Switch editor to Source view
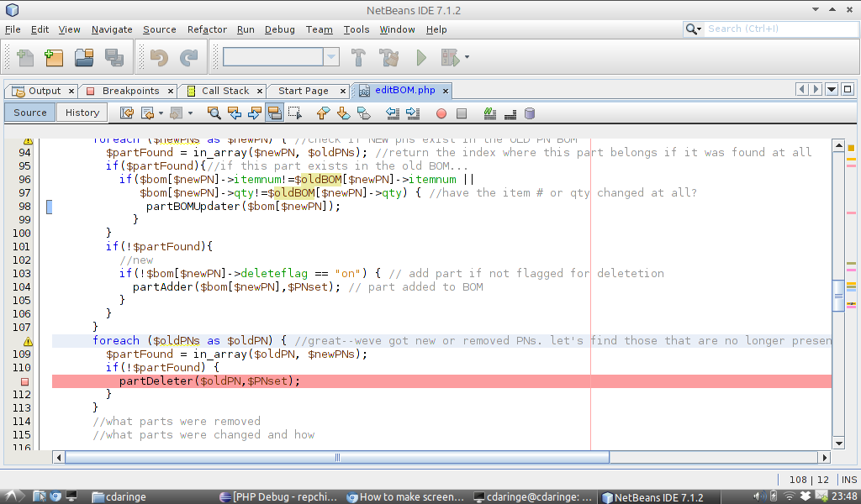Viewport: 861px width, 504px height. pos(29,113)
